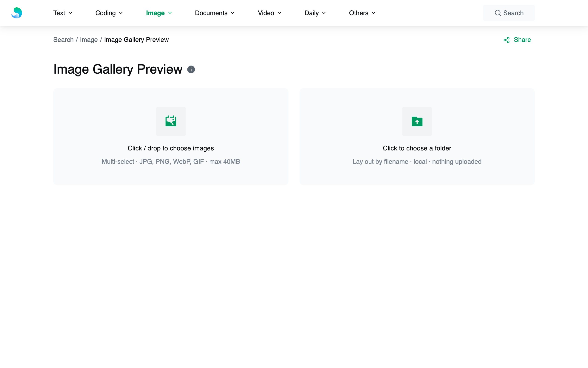Open the Coding menu
The image size is (588, 368).
[109, 13]
